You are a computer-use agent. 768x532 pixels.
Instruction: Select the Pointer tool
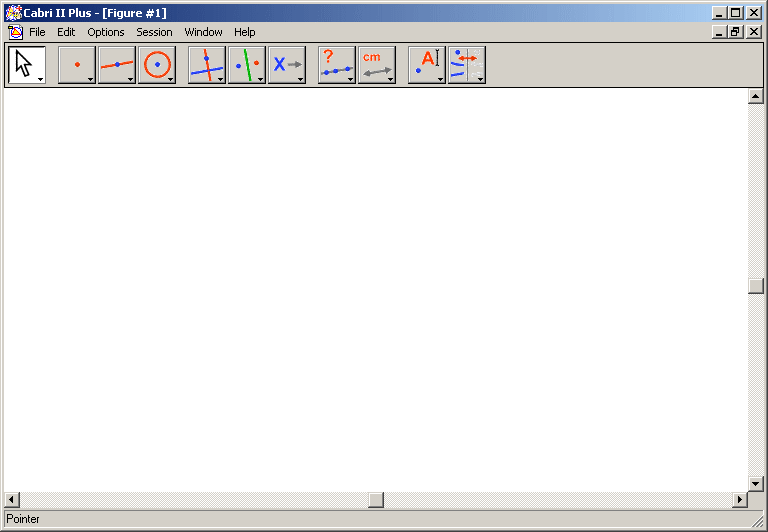click(27, 65)
